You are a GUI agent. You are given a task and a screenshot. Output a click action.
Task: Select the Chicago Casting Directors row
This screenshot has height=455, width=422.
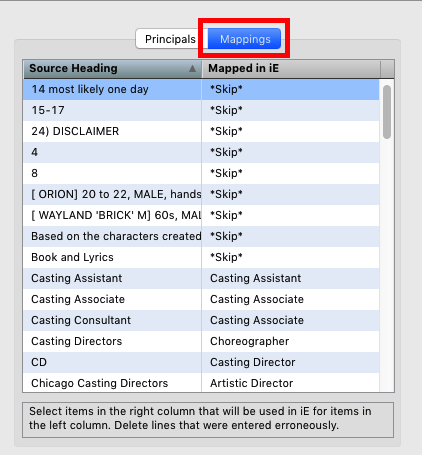click(201, 383)
